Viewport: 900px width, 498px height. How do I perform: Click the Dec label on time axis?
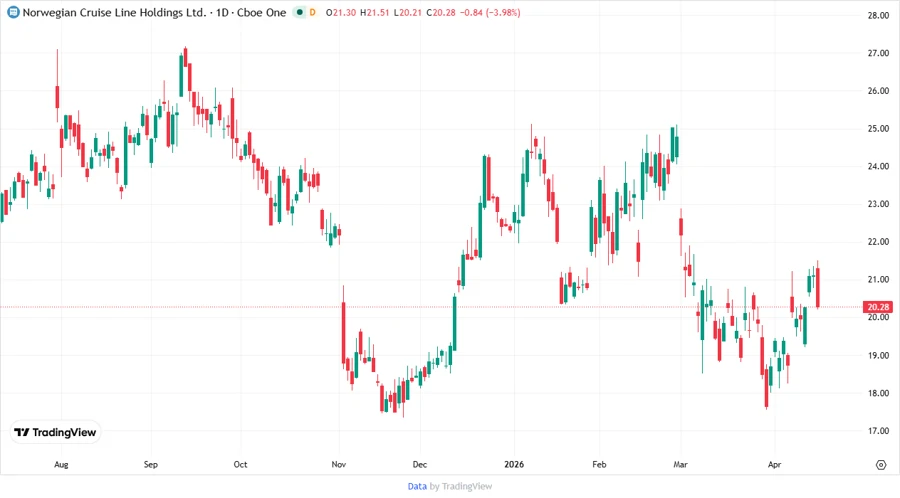(420, 464)
